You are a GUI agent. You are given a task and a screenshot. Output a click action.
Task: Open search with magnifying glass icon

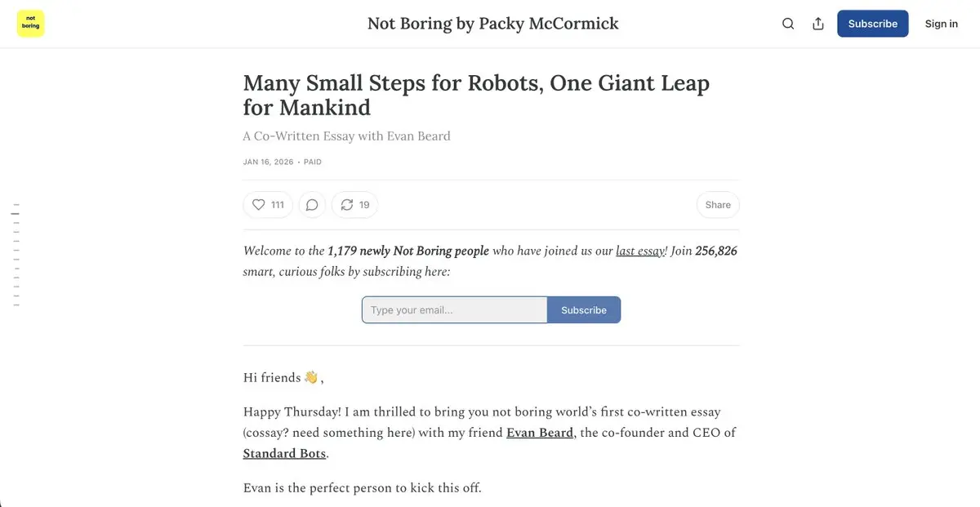pyautogui.click(x=788, y=24)
